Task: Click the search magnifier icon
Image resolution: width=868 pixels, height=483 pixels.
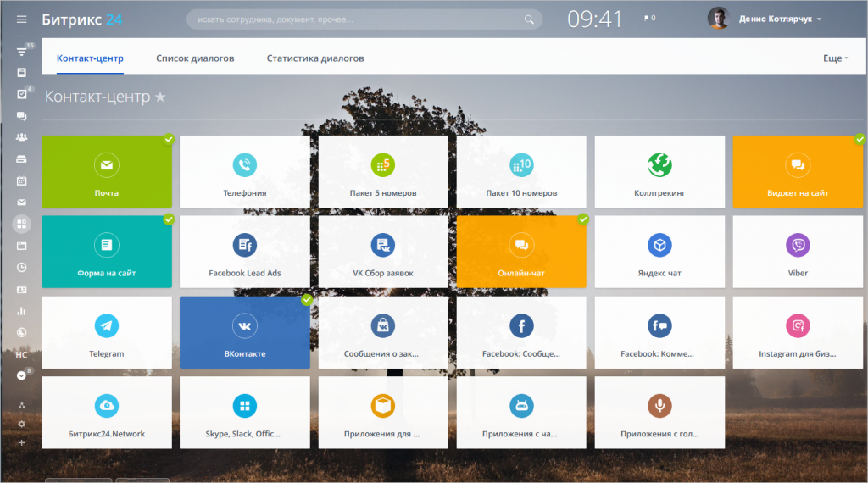Action: click(529, 19)
